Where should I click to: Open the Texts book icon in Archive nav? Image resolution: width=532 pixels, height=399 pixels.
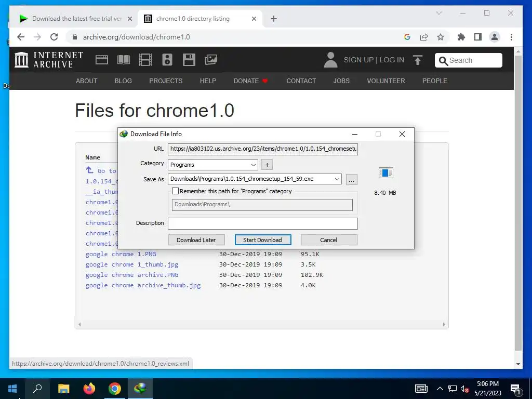point(124,60)
